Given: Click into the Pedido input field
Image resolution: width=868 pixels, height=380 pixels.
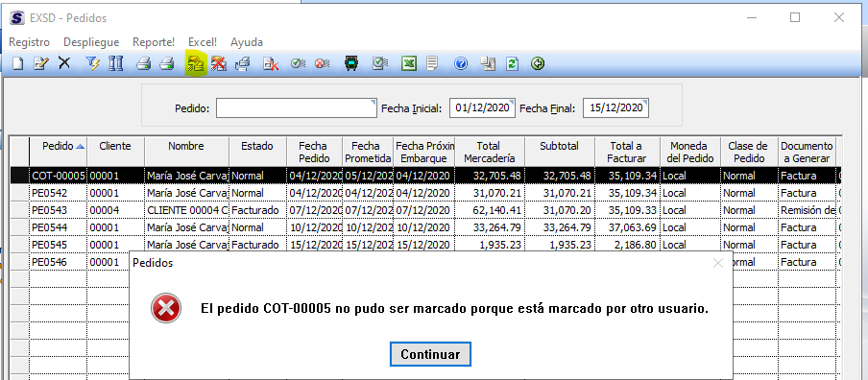Looking at the screenshot, I should pos(296,108).
